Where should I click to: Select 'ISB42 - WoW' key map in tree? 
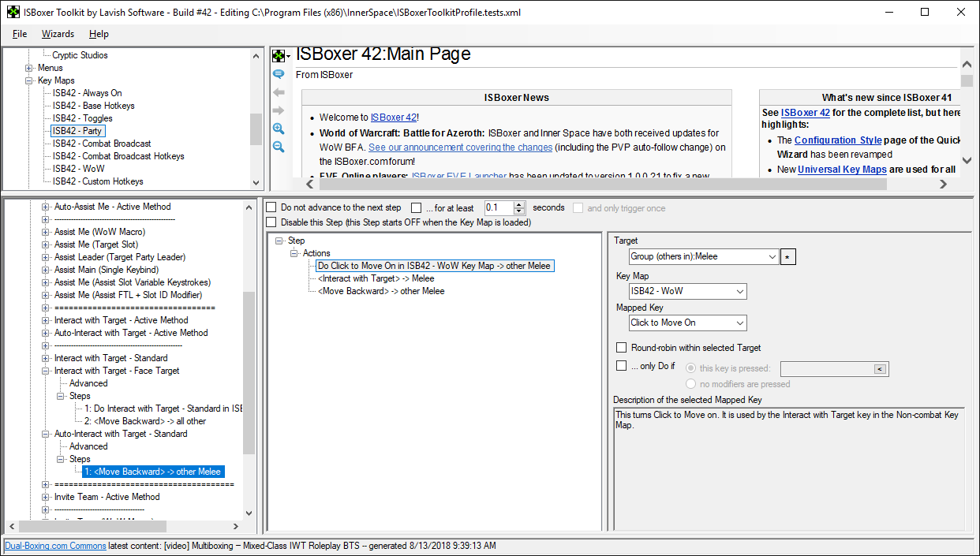click(78, 169)
